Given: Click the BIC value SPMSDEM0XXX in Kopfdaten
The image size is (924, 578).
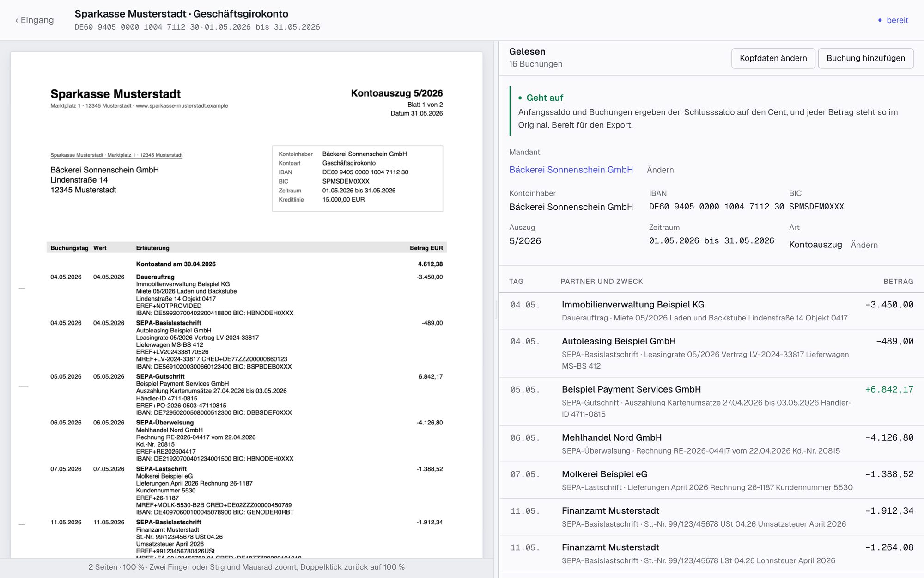Looking at the screenshot, I should (816, 207).
